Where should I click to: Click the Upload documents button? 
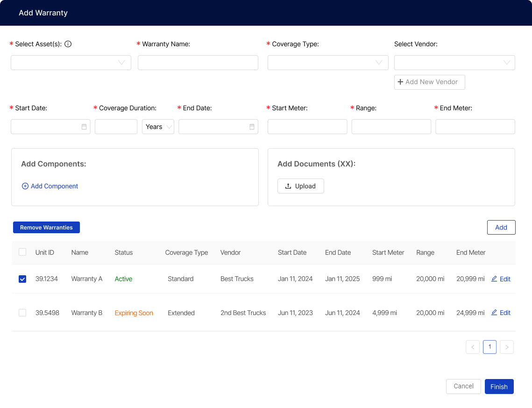pyautogui.click(x=300, y=186)
